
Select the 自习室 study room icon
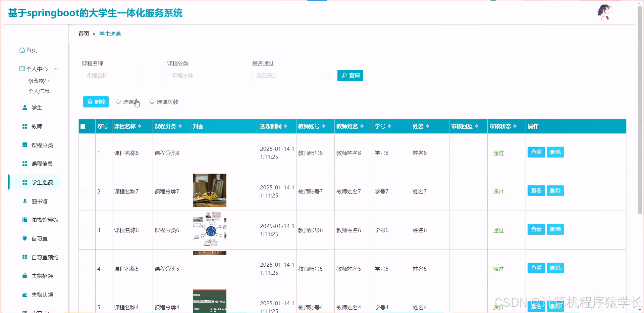24,238
